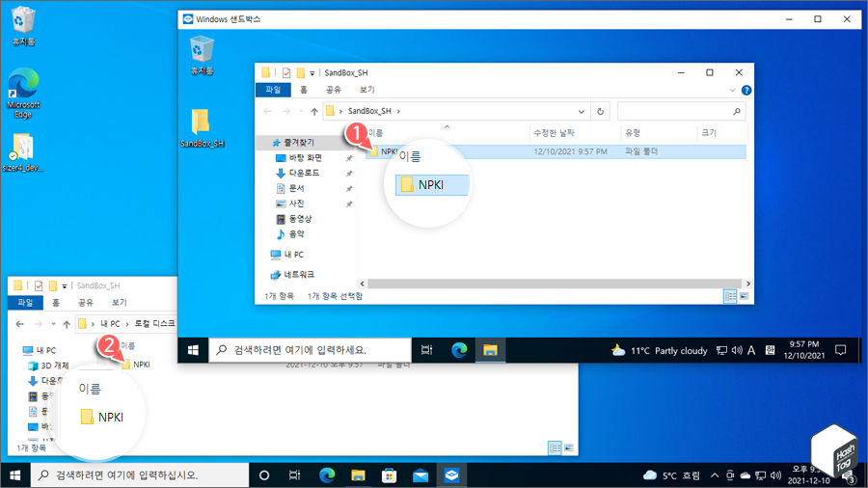This screenshot has width=868, height=488.
Task: Open Recycle Bin inside Windows Sandbox
Action: pyautogui.click(x=202, y=55)
